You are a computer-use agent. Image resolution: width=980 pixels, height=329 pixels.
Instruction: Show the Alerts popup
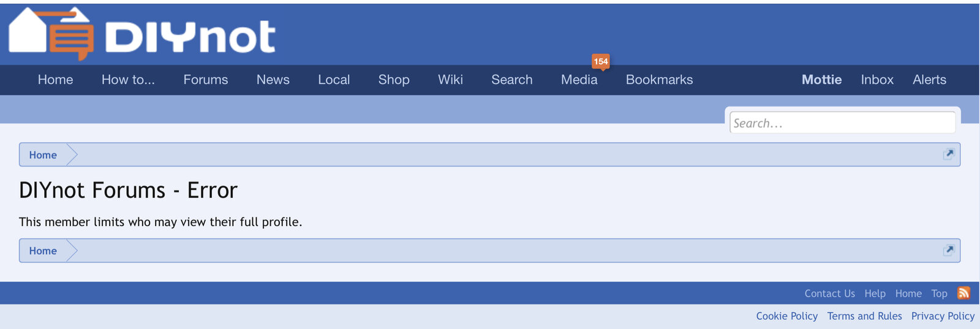coord(929,80)
